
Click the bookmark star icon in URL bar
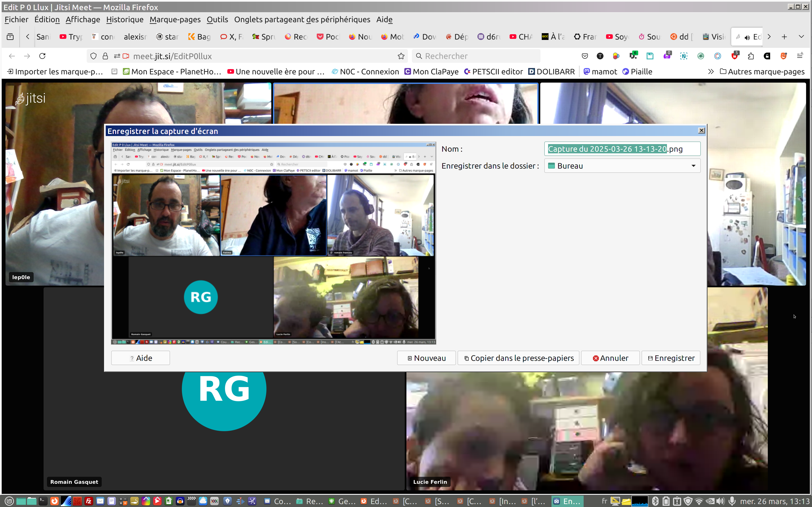(x=401, y=56)
